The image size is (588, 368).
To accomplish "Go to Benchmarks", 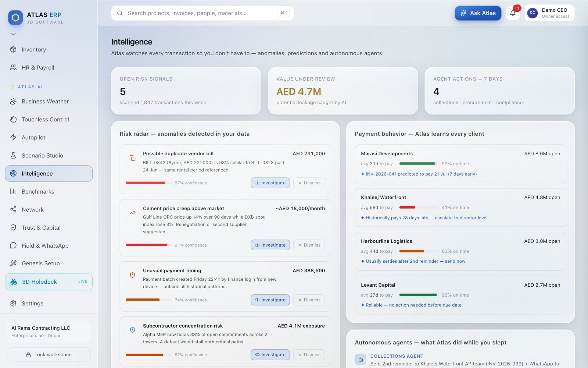I will point(49,192).
